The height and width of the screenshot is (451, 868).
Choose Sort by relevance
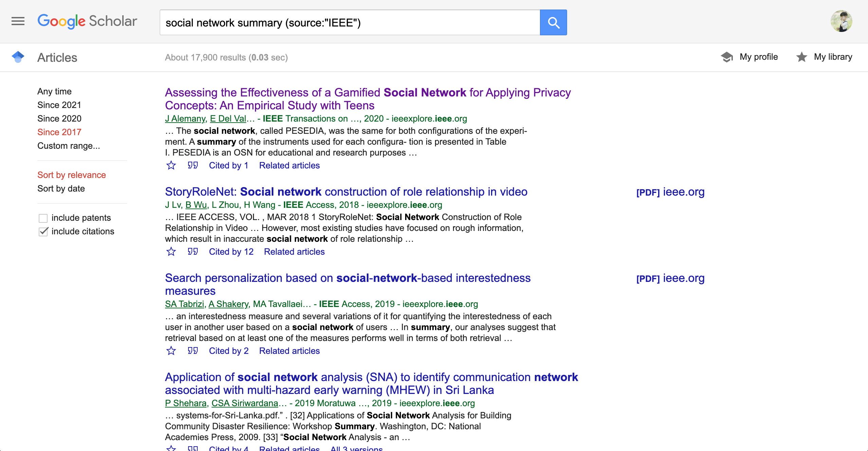(72, 175)
